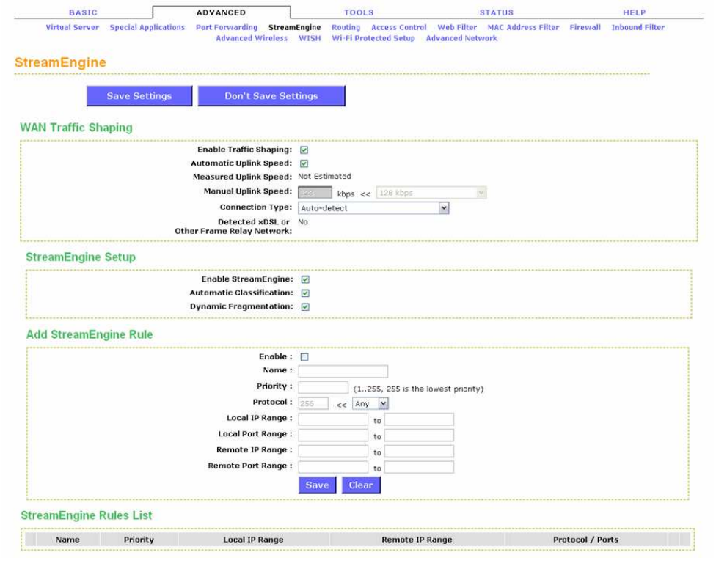Image resolution: width=716 pixels, height=588 pixels.
Task: Go to Firewall settings link
Action: (x=585, y=27)
